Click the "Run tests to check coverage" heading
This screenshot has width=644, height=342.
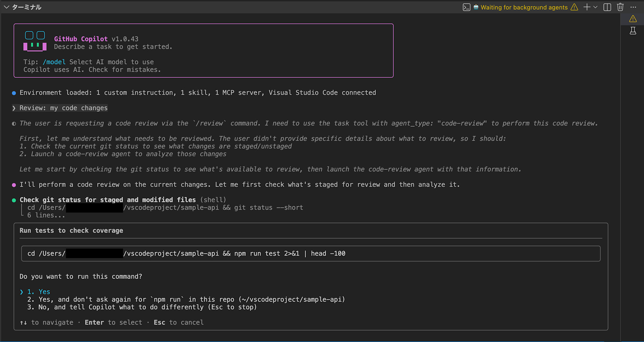click(71, 231)
